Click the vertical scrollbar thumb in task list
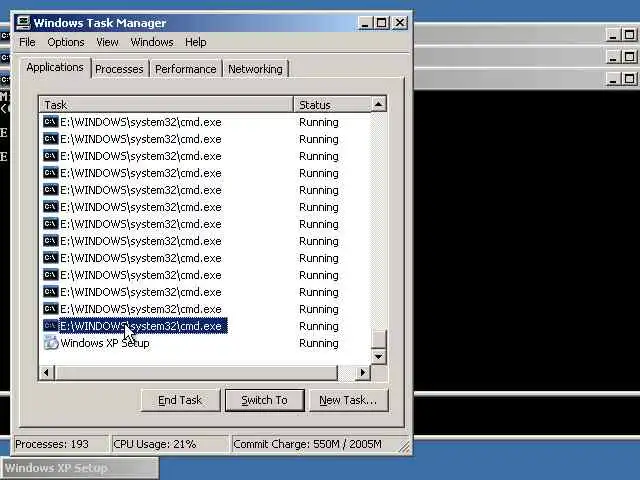640x480 pixels. (379, 339)
